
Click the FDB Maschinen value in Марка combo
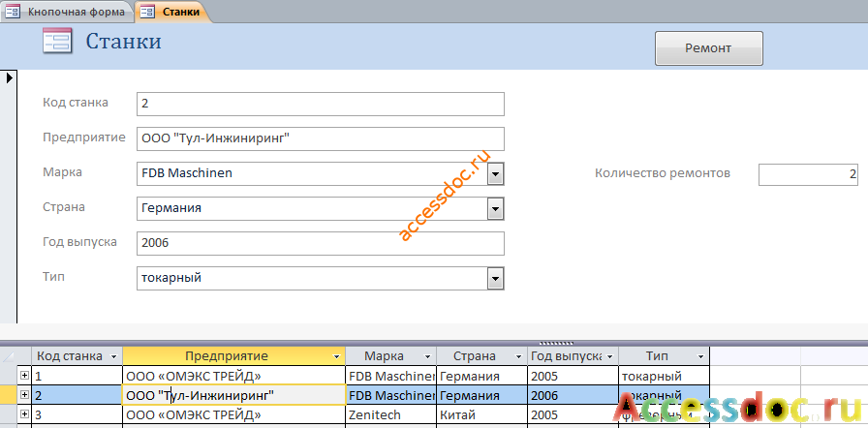point(187,173)
